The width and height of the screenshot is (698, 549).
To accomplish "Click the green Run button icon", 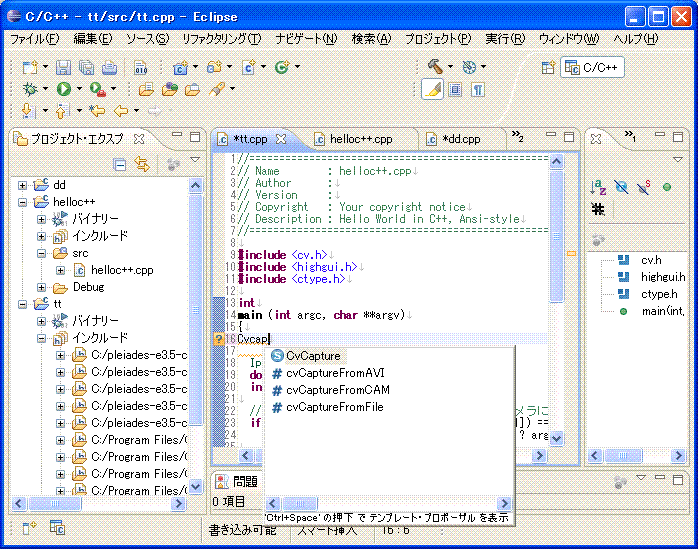I will coord(64,89).
